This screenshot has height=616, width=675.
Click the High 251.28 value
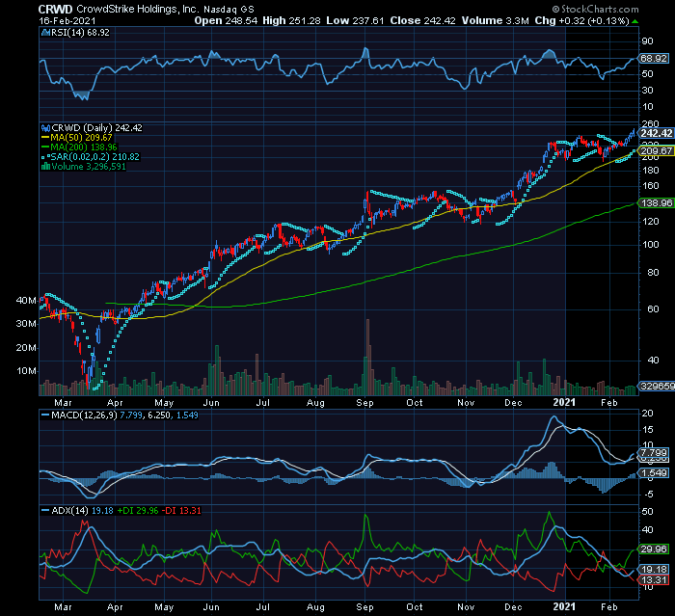[291, 20]
